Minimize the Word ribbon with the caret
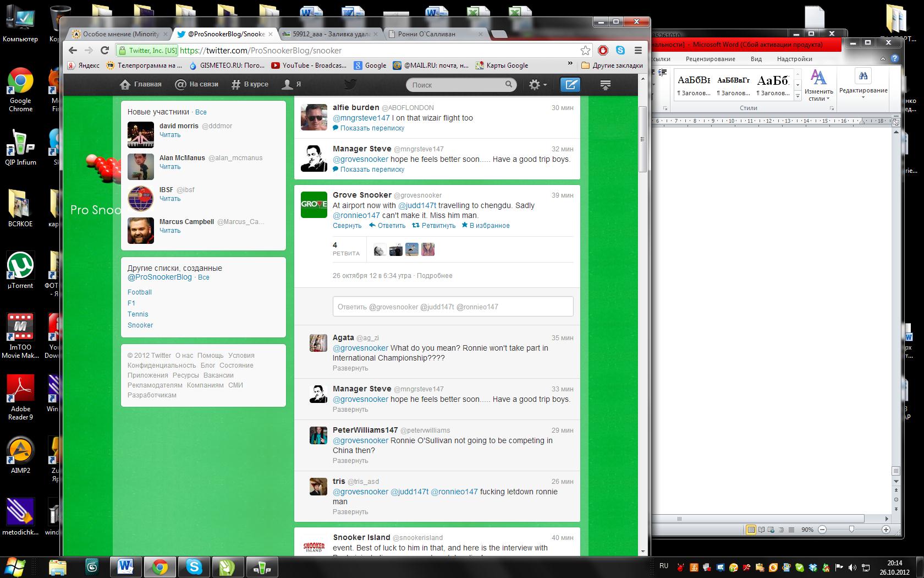Viewport: 924px width, 578px height. [883, 59]
